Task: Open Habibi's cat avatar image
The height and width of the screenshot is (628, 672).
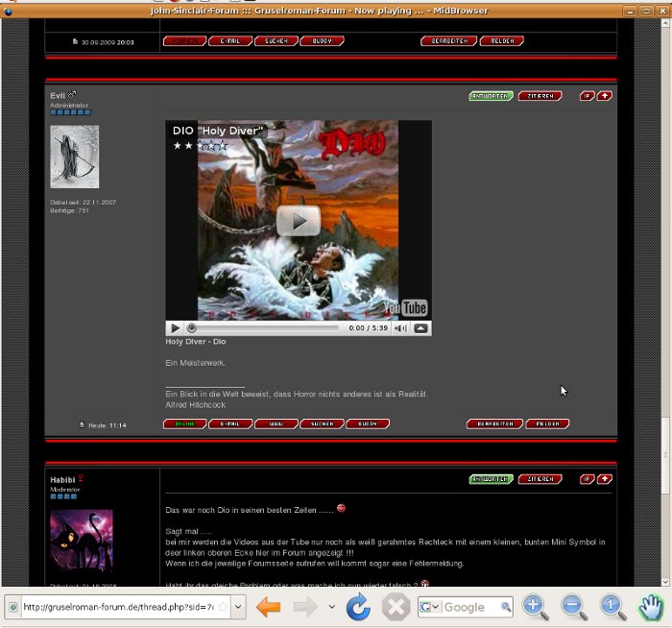Action: tap(81, 543)
